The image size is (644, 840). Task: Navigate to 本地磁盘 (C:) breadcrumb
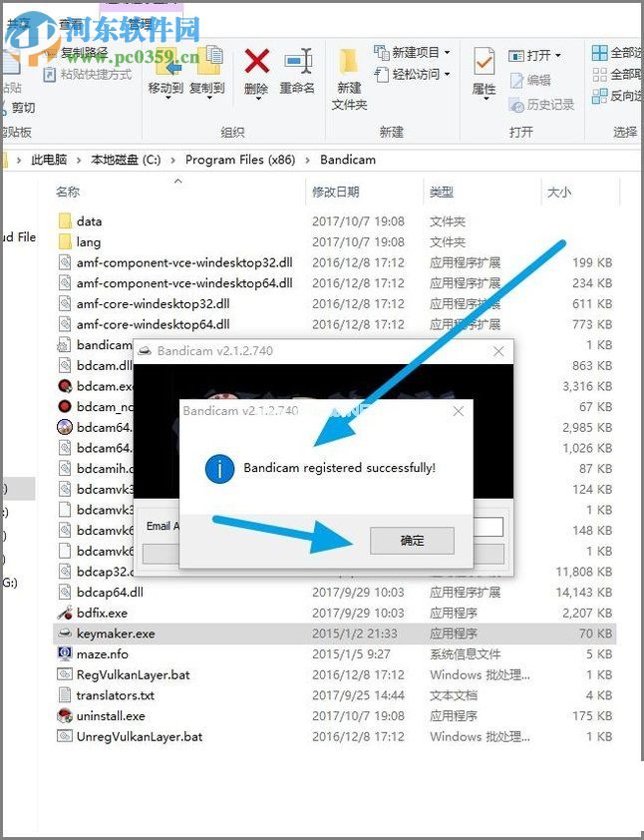(126, 160)
